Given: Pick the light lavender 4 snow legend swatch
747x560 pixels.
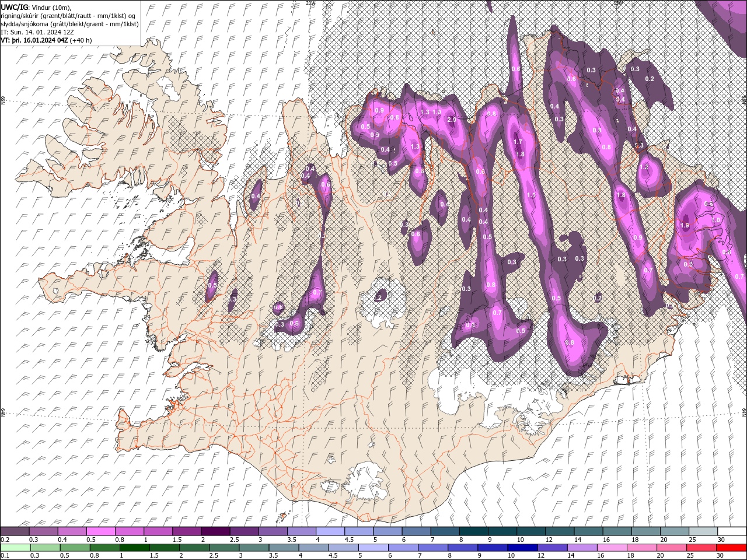Looking at the screenshot, I should [330, 531].
